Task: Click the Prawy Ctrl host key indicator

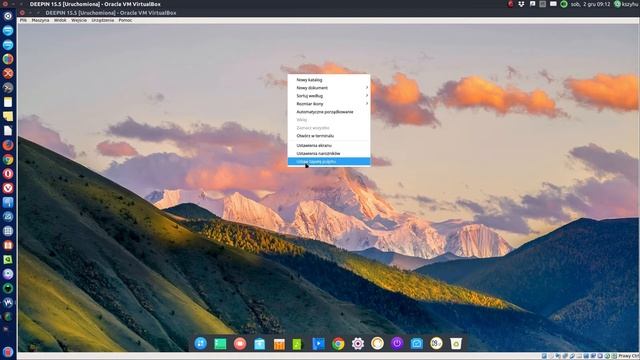Action: click(628, 356)
